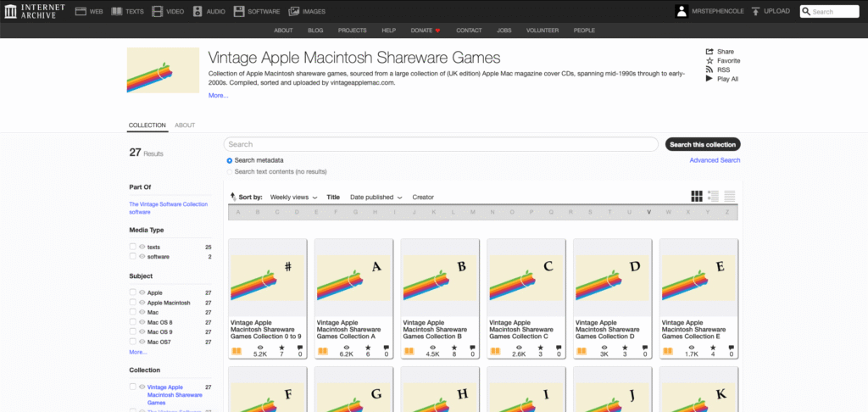Open the Internet Archive home logo

pos(35,11)
